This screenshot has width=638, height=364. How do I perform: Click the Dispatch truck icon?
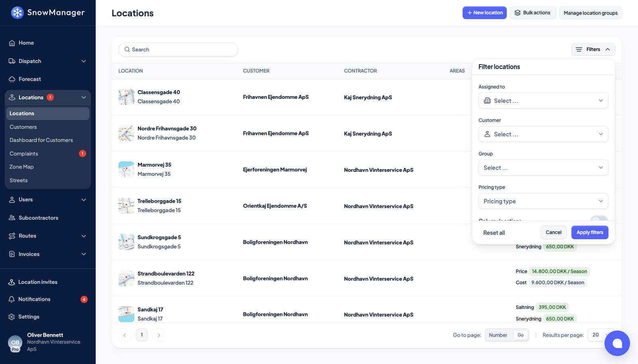[12, 61]
